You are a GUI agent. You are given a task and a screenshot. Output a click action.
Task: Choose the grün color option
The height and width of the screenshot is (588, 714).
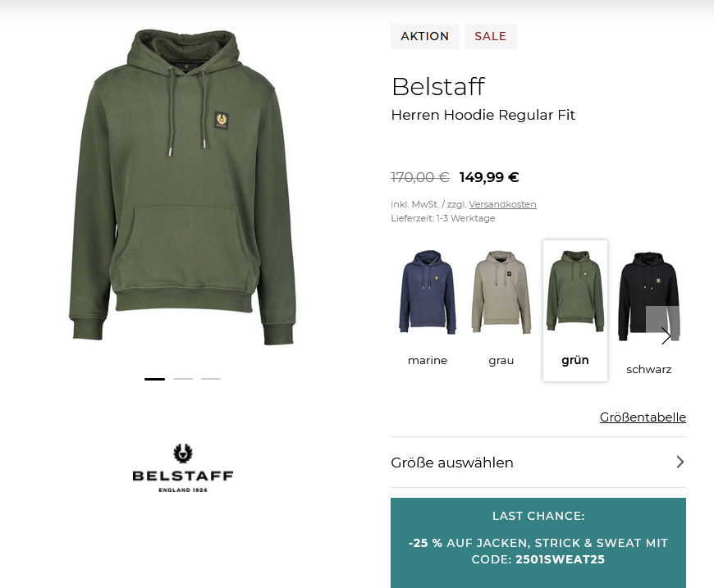pyautogui.click(x=575, y=310)
